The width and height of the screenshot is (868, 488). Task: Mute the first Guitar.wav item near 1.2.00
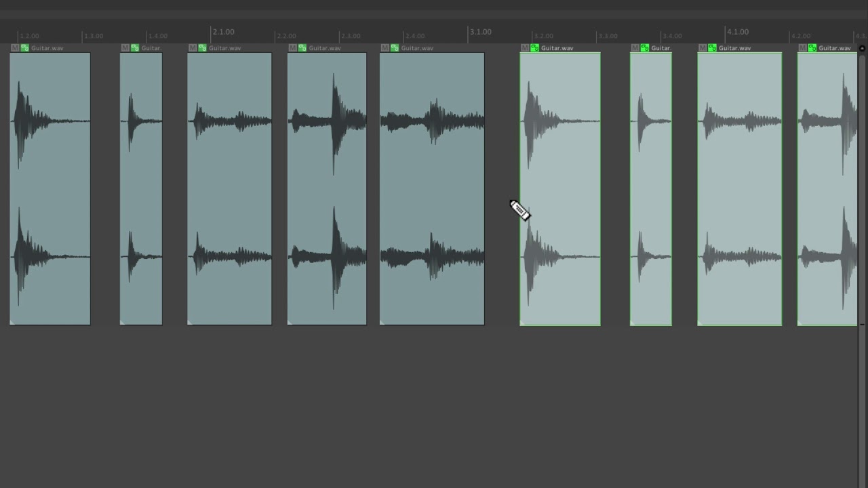pyautogui.click(x=15, y=48)
